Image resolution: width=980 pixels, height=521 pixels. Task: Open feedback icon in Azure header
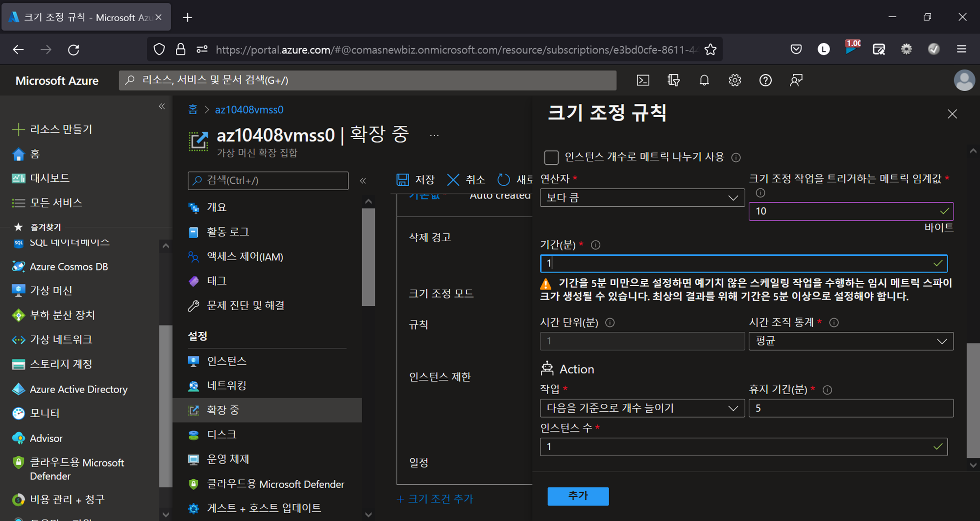point(796,80)
